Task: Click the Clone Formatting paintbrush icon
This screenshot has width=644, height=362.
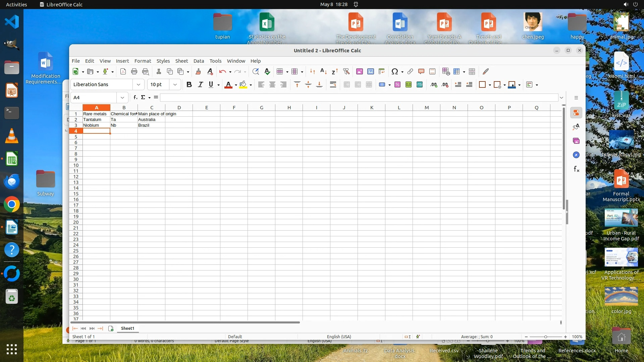Action: coord(198,71)
